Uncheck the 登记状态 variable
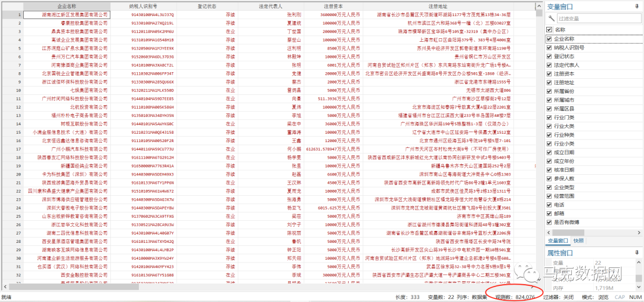The width and height of the screenshot is (644, 302). pyautogui.click(x=549, y=56)
